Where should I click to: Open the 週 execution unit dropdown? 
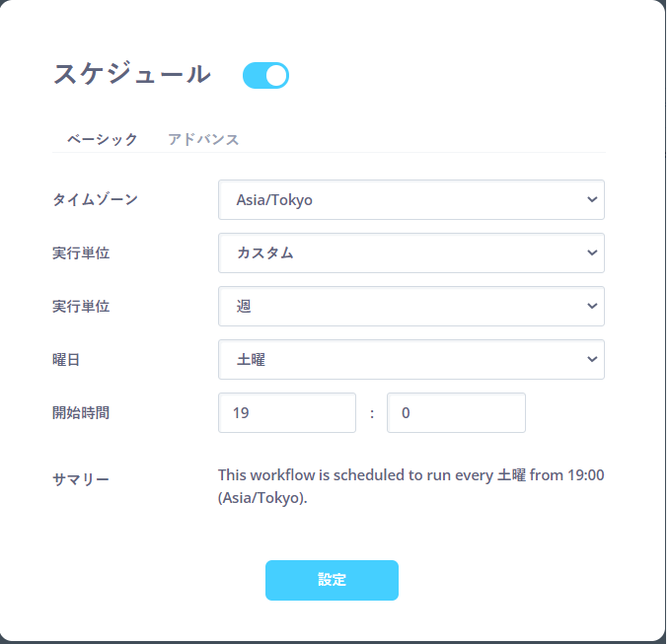coord(411,306)
